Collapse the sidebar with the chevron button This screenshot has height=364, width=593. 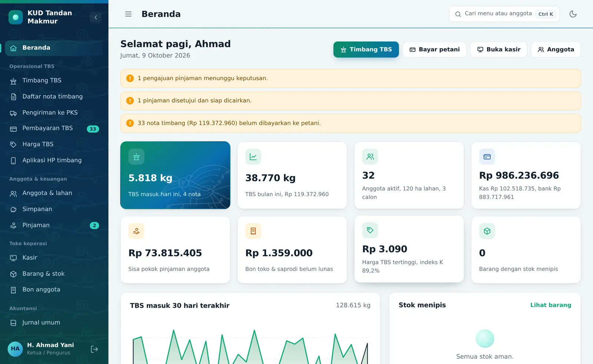[x=96, y=17]
